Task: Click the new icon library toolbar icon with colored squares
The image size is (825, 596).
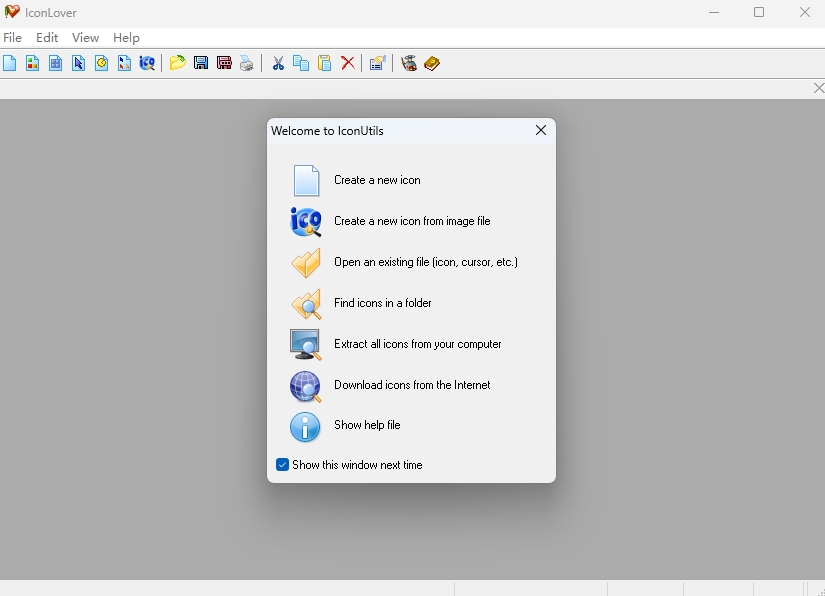Action: 33,63
